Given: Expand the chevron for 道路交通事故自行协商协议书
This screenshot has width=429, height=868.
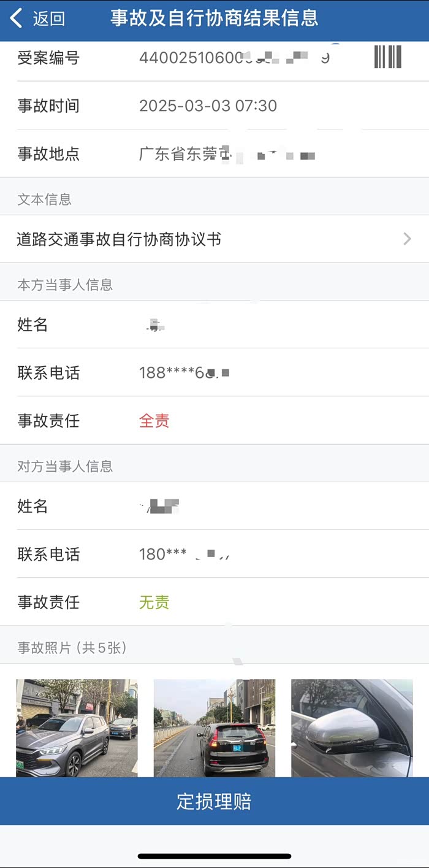Looking at the screenshot, I should point(408,239).
